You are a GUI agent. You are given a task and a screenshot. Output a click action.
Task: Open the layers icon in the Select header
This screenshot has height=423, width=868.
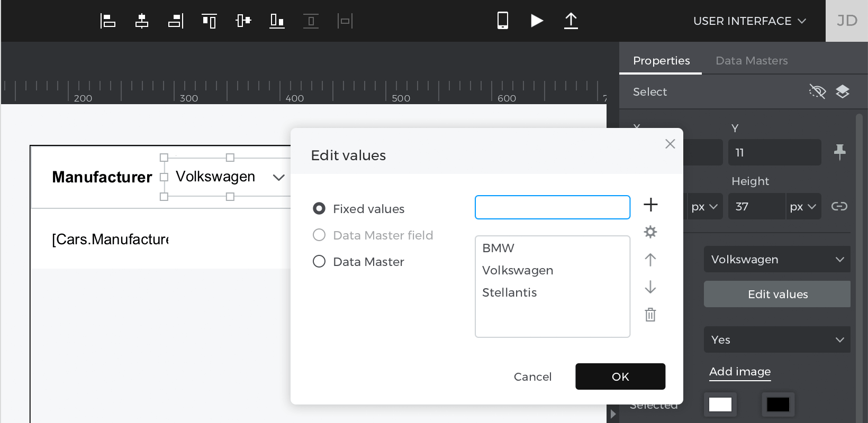pos(843,91)
